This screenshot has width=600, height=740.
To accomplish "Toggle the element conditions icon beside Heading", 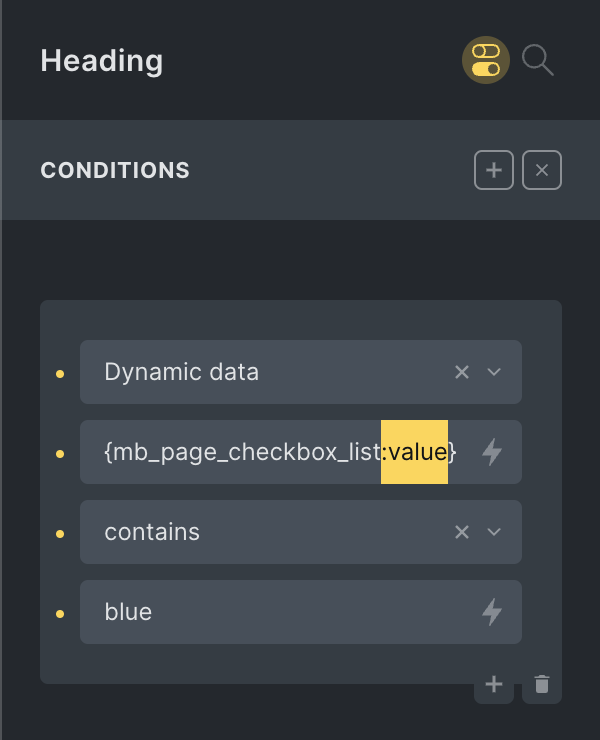I will (486, 60).
